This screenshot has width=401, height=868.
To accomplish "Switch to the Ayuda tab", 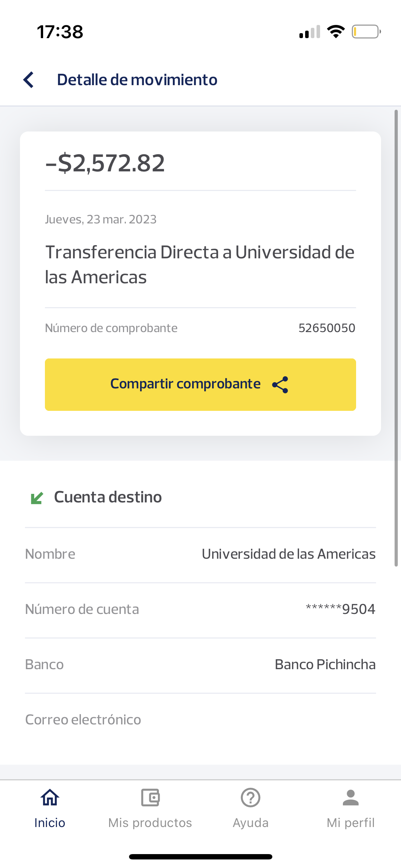I will coord(251,823).
